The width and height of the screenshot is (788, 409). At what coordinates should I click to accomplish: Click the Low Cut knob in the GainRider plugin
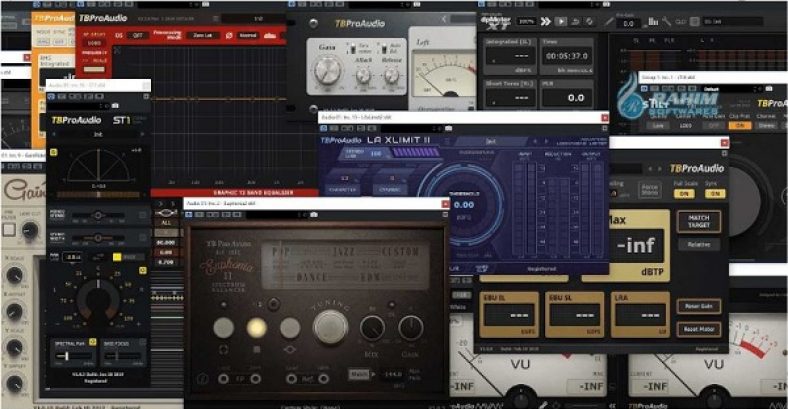point(30,230)
